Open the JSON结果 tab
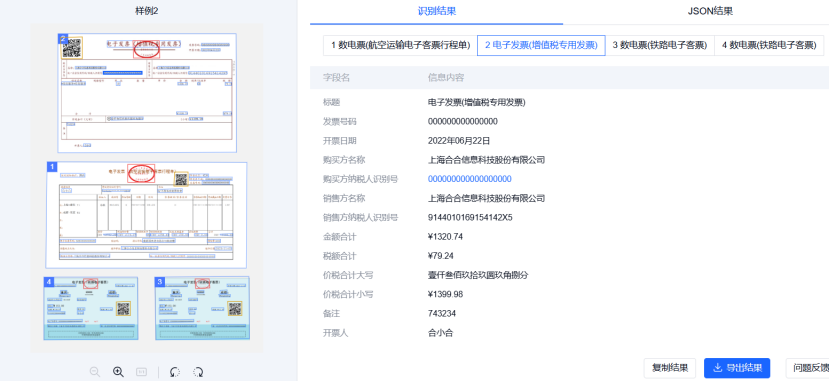 pyautogui.click(x=710, y=11)
